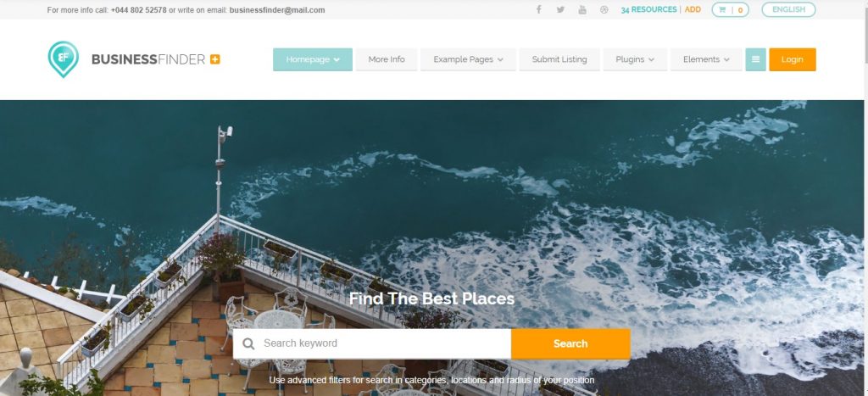Open the Dribbble social icon

604,9
